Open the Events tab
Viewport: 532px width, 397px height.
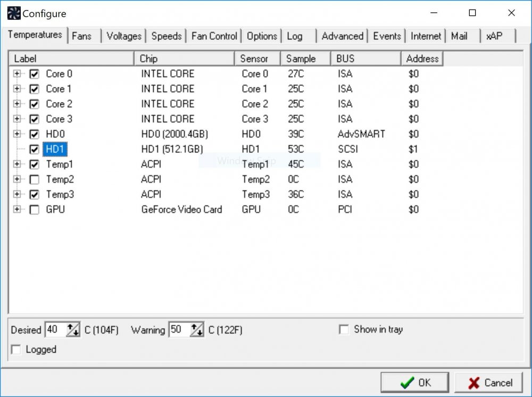[x=387, y=36]
